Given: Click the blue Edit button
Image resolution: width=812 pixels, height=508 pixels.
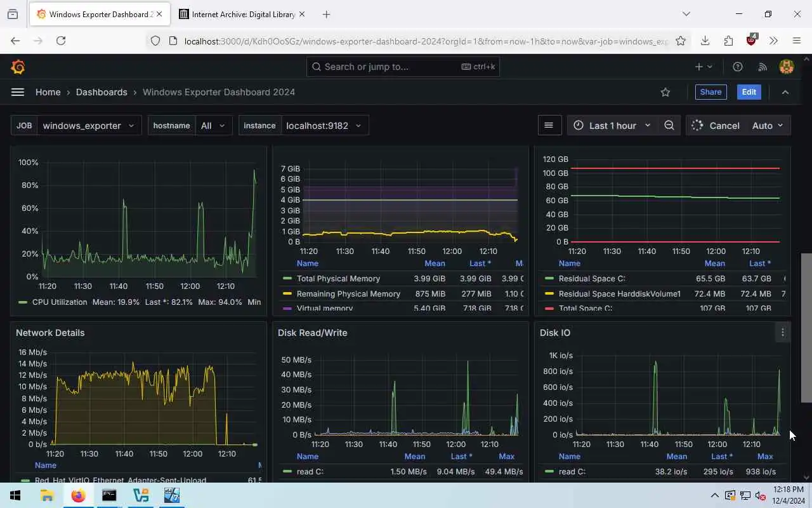Looking at the screenshot, I should click(749, 92).
